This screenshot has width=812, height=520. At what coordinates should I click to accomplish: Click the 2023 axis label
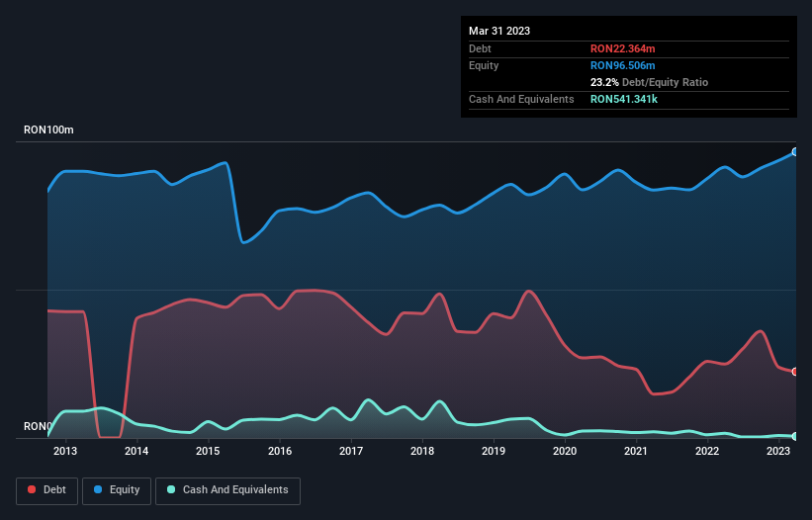[x=778, y=451]
